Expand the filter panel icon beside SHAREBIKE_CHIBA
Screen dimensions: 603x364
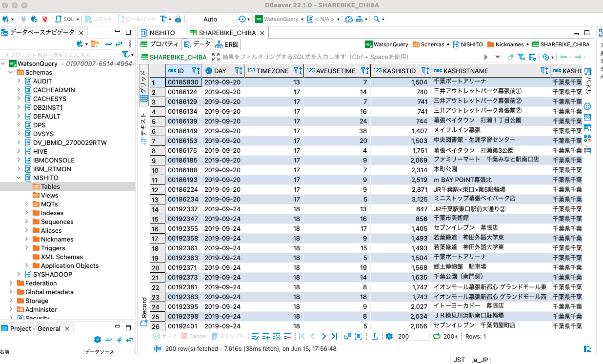pyautogui.click(x=216, y=57)
